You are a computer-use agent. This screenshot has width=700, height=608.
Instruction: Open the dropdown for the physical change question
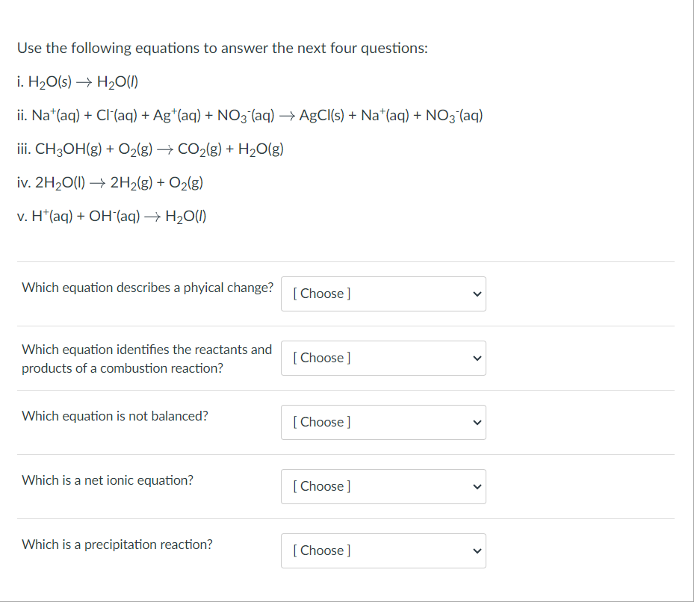pos(382,294)
